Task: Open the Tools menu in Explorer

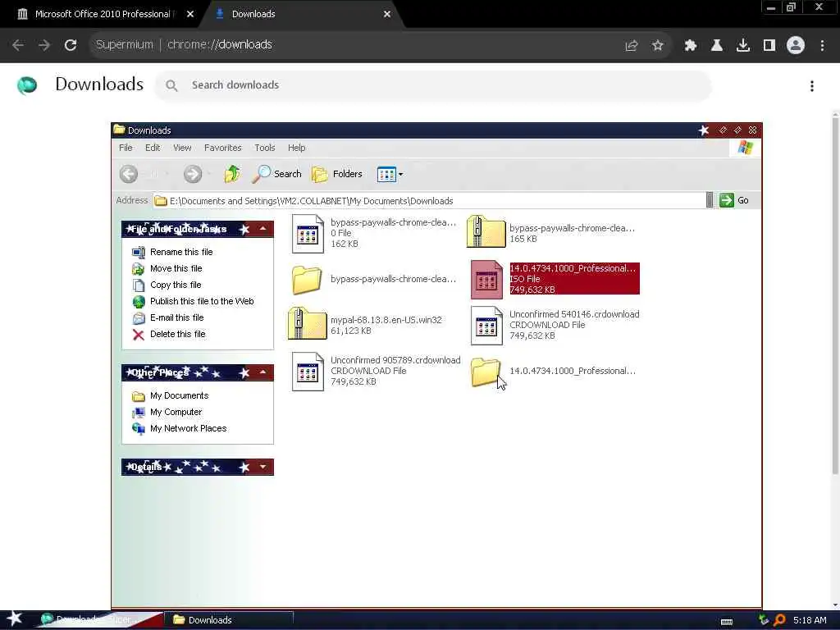Action: 264,148
